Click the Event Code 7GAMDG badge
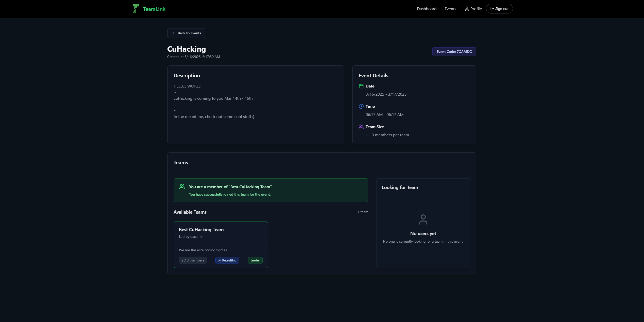This screenshot has height=322, width=644. (x=454, y=52)
